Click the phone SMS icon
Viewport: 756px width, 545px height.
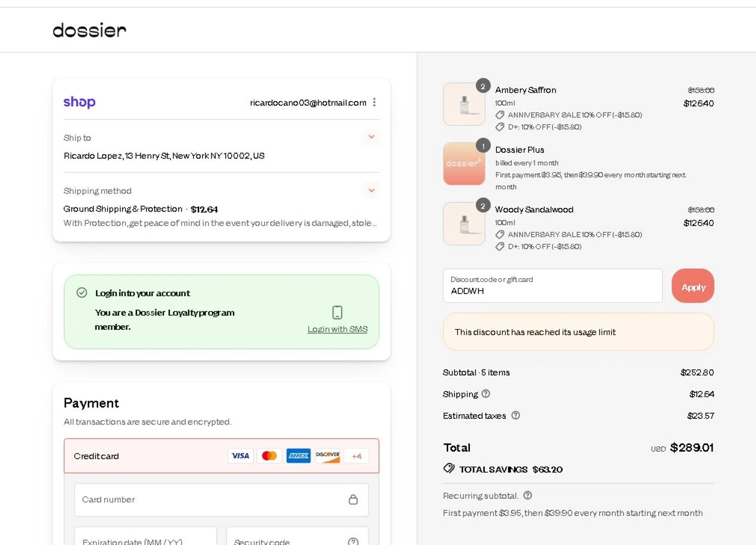pyautogui.click(x=337, y=312)
